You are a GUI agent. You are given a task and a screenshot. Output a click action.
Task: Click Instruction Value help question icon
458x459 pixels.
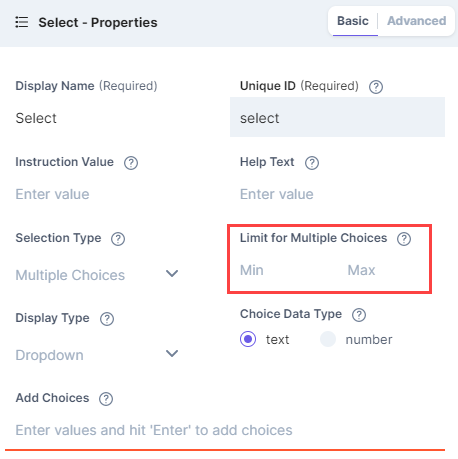tap(131, 163)
